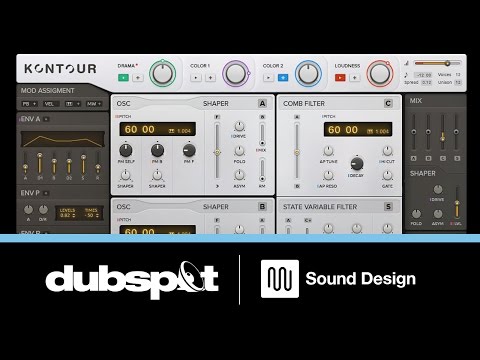Open the MW mod assignment dropdown
The height and width of the screenshot is (360, 480).
coord(94,104)
